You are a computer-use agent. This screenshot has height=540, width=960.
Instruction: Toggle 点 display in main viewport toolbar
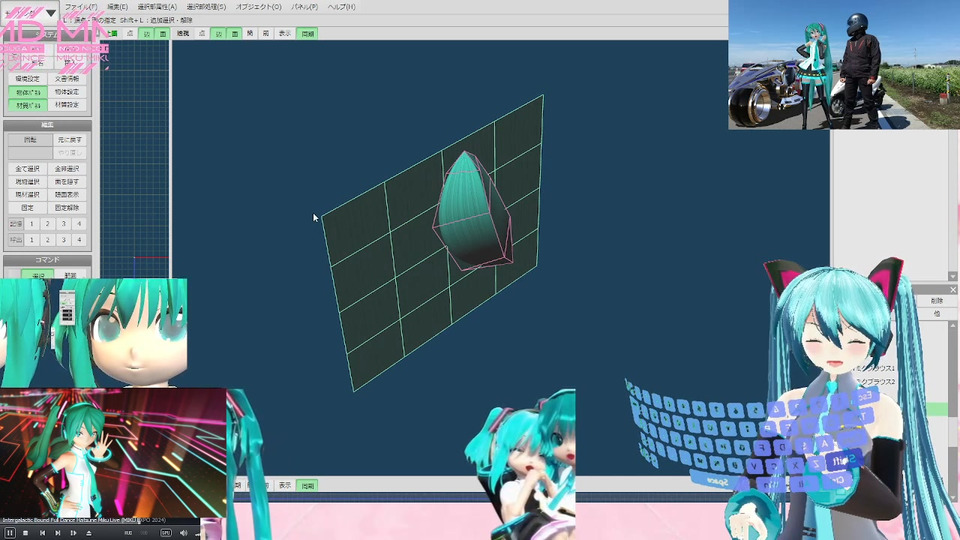pyautogui.click(x=202, y=34)
